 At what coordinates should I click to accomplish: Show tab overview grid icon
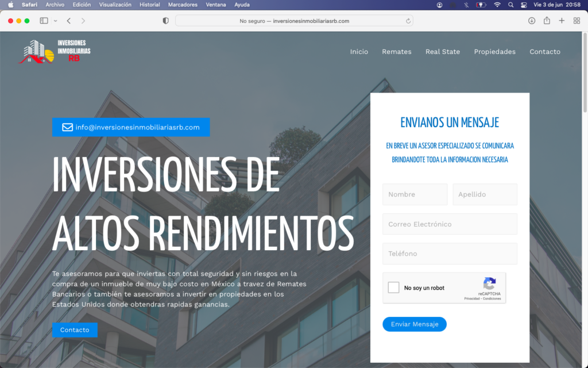577,21
